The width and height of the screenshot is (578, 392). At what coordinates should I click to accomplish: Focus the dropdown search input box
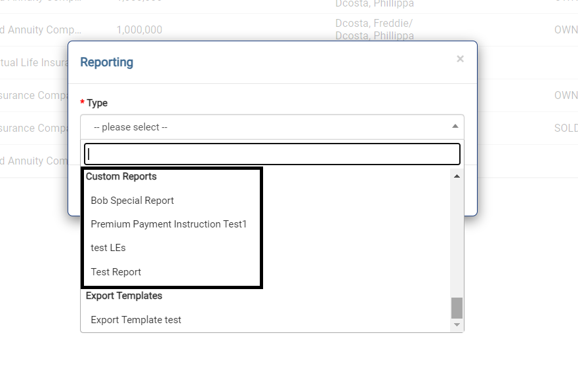coord(272,154)
